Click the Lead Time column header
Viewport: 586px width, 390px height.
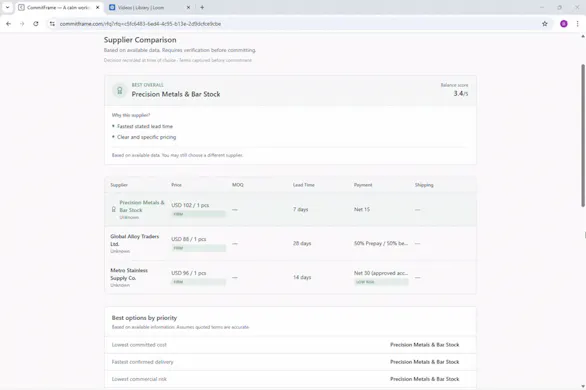click(x=303, y=185)
